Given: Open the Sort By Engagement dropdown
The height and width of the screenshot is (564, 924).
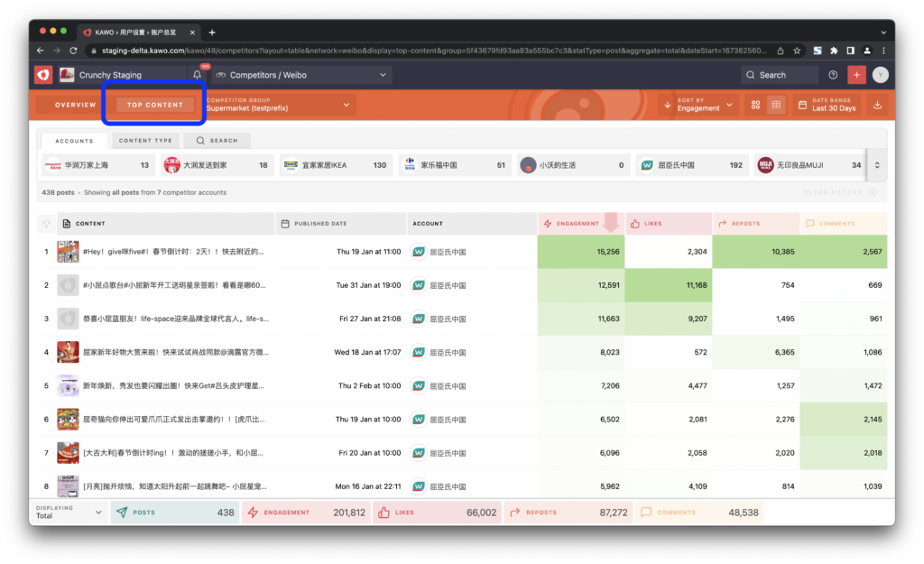Looking at the screenshot, I should 698,105.
